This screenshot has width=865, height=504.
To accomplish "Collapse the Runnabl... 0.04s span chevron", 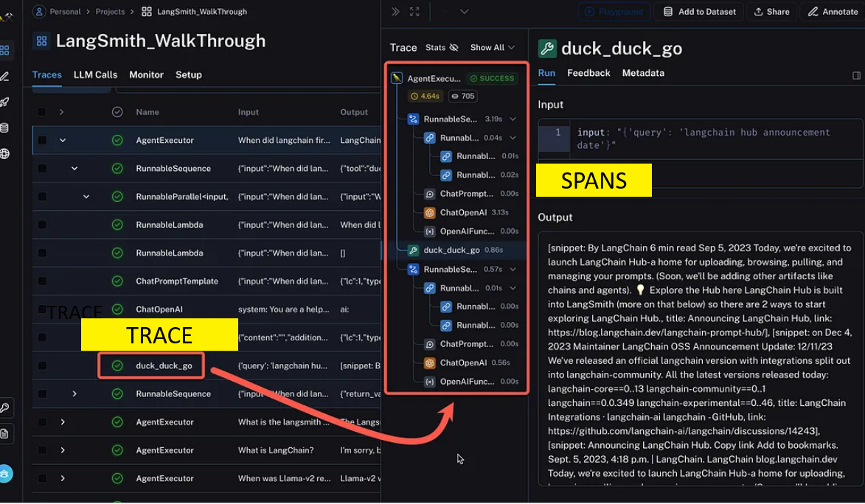I will (x=513, y=138).
